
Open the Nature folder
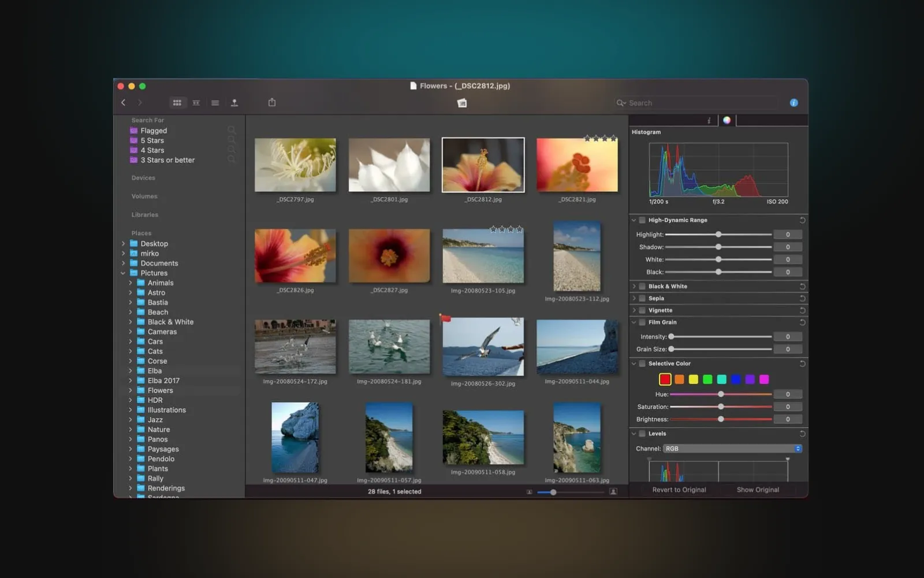click(159, 430)
